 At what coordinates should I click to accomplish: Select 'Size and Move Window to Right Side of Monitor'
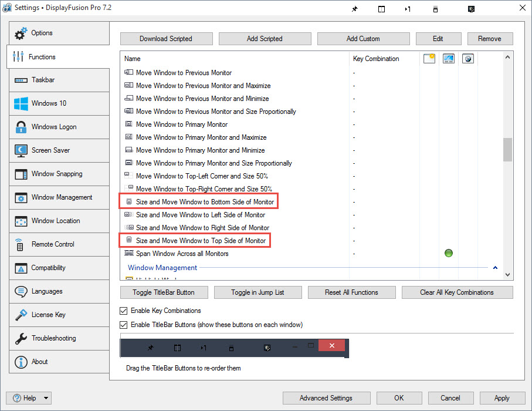[202, 228]
